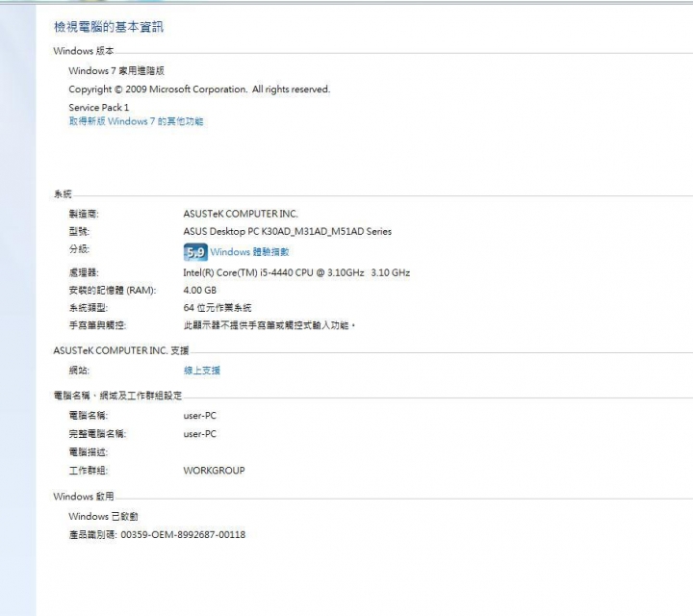693x616 pixels.
Task: Select the ASUS Desktop PC K30AD_M31AD_M51AD Series model
Action: click(x=287, y=232)
